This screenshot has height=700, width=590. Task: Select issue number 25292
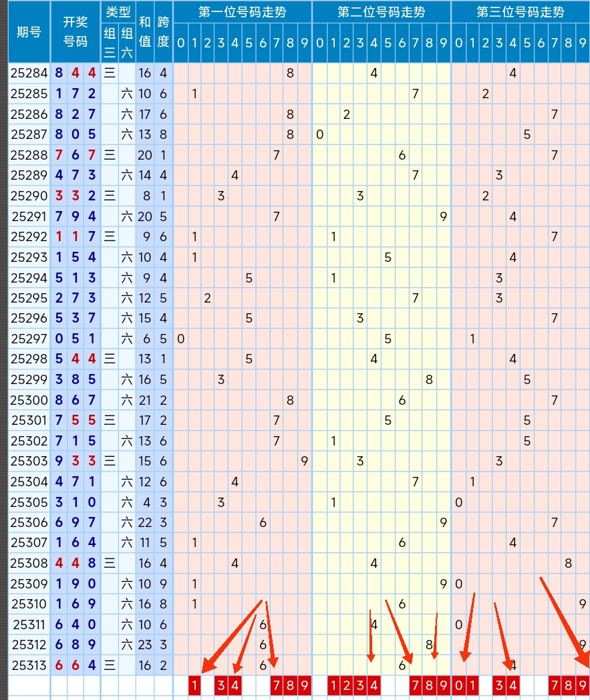(x=29, y=236)
